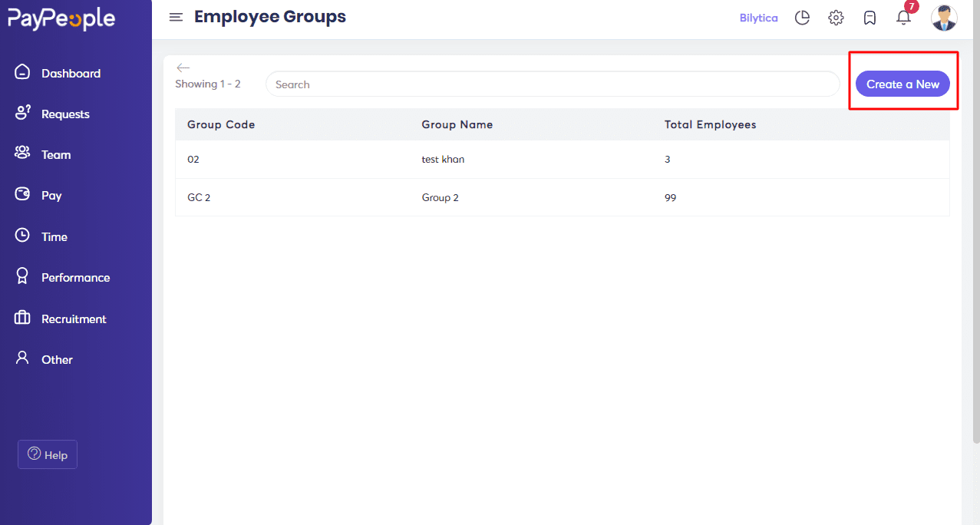Open the Recruitment module

point(22,318)
